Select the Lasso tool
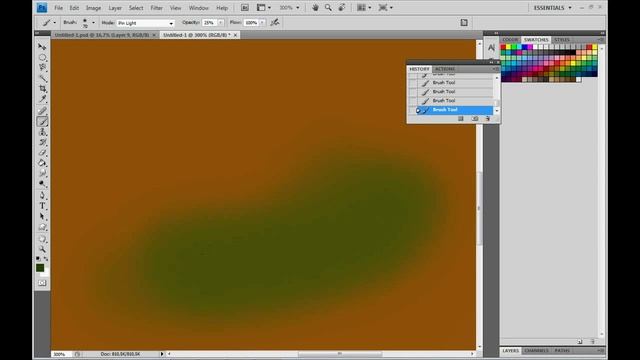Viewport: 640px width, 360px height. [42, 68]
